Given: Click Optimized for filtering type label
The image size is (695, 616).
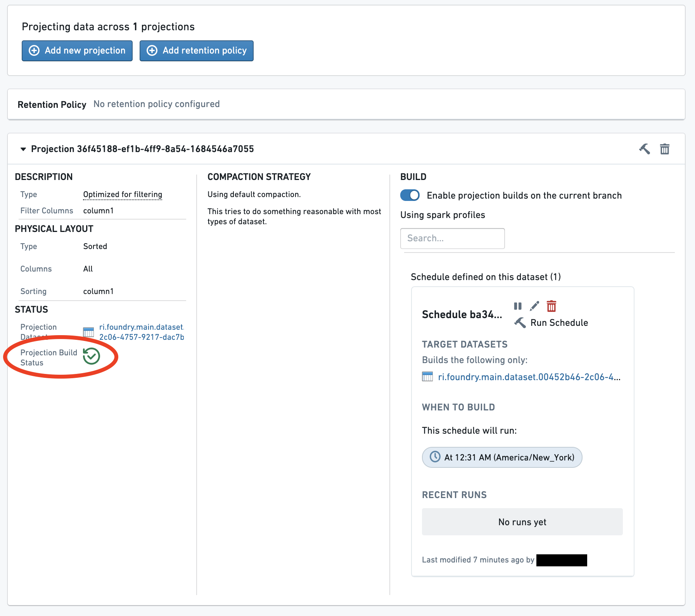Looking at the screenshot, I should (x=123, y=194).
